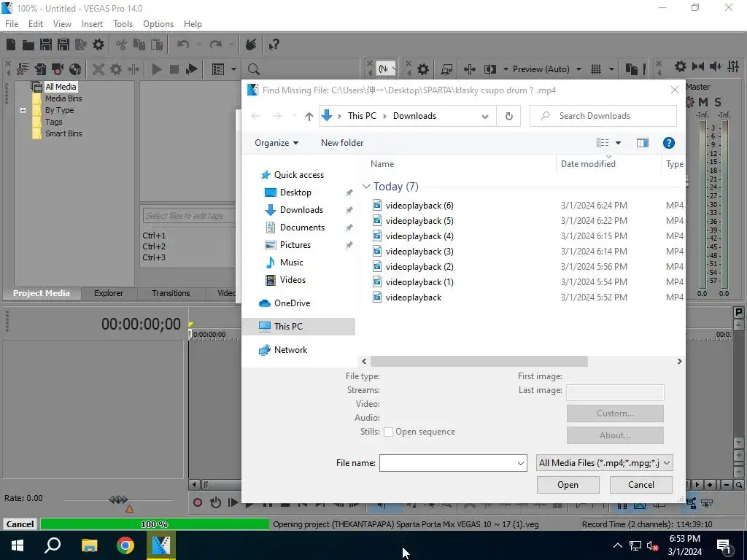
Task: Click the Start Preview play icon in Project Media
Action: [x=157, y=69]
